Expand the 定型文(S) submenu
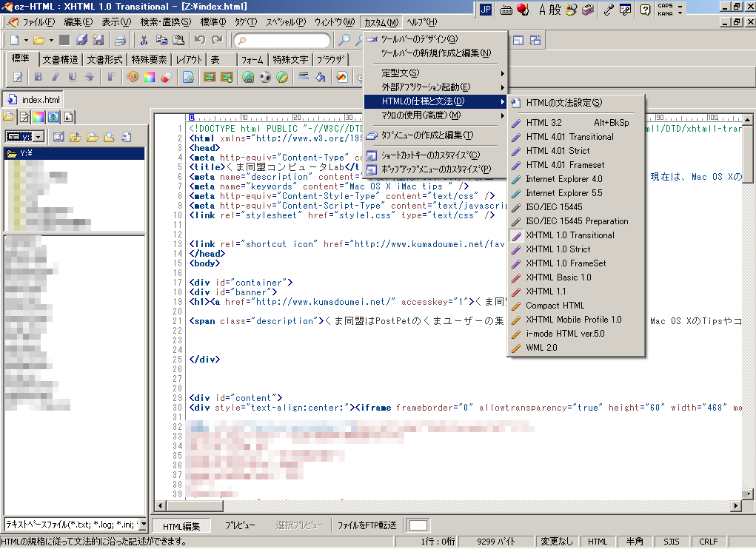The image size is (756, 549). click(436, 73)
